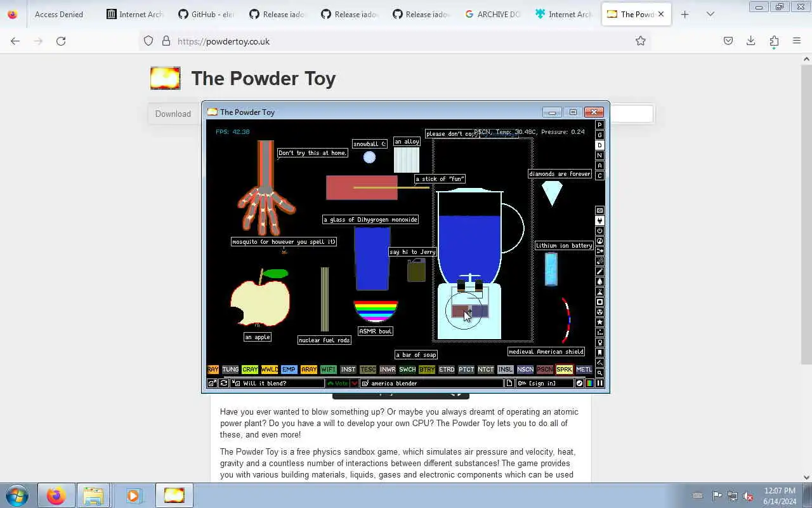Viewport: 812px width, 508px height.
Task: Open the Powders category icon
Action: click(x=599, y=291)
